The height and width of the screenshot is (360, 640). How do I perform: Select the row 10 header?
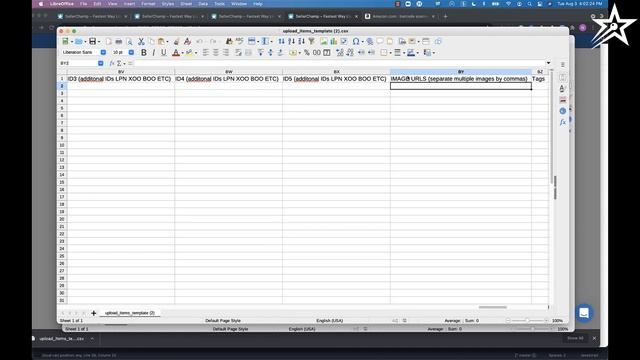click(62, 145)
